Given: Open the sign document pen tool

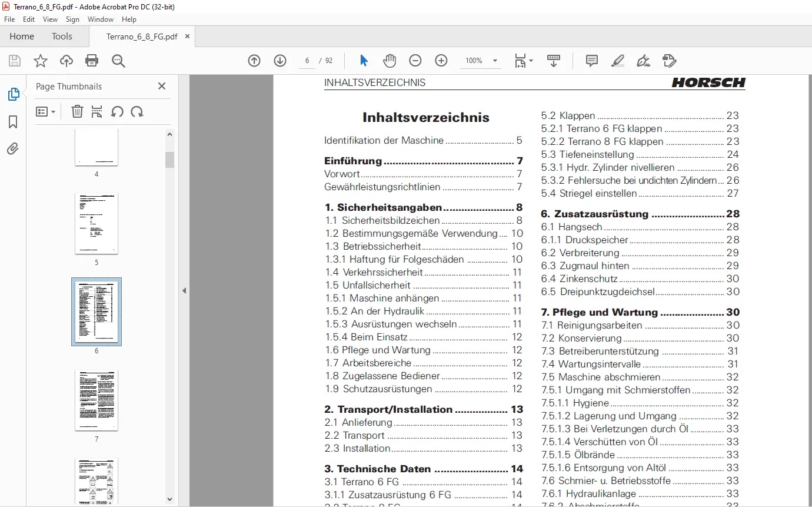Looking at the screenshot, I should tap(644, 61).
